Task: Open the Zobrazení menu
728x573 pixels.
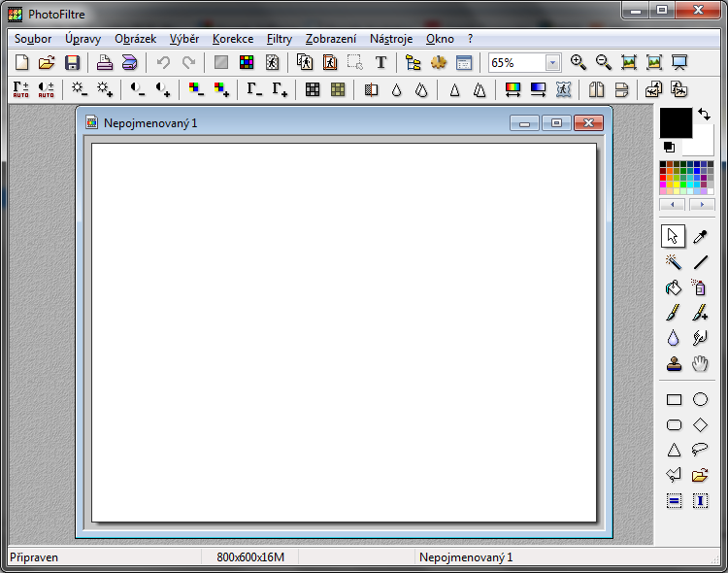Action: (x=331, y=39)
